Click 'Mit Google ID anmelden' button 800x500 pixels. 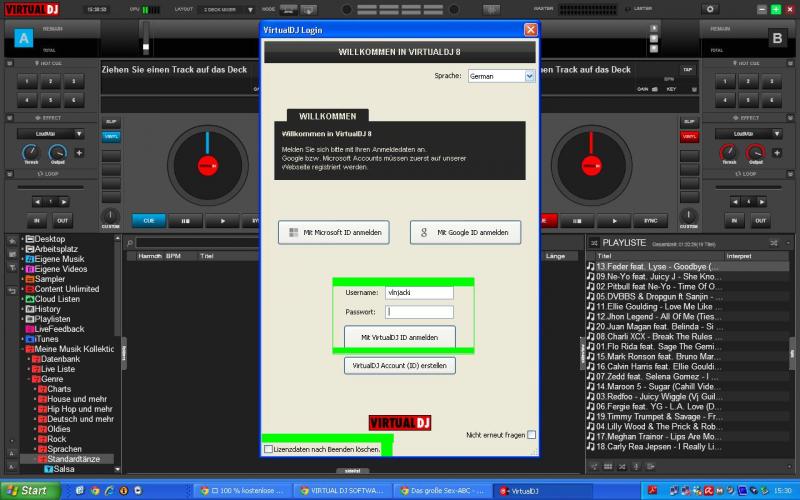[x=465, y=232]
